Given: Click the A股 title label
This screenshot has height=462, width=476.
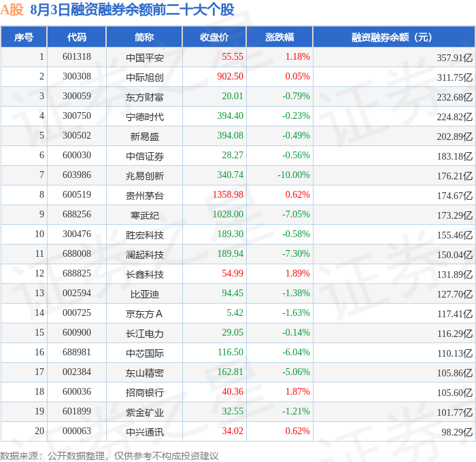Looking at the screenshot, I should (12, 10).
